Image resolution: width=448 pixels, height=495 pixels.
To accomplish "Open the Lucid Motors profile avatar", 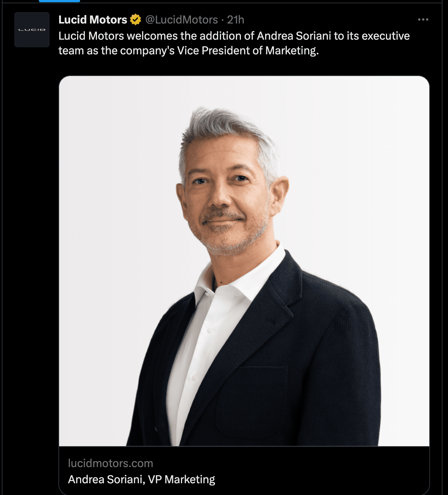I will coord(32,30).
